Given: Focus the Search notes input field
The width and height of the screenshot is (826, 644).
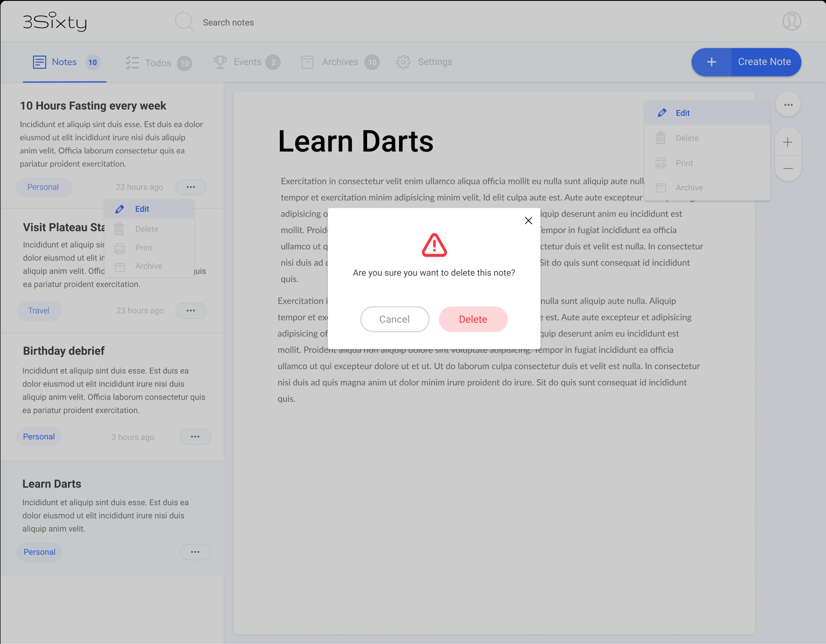Looking at the screenshot, I should [x=228, y=23].
